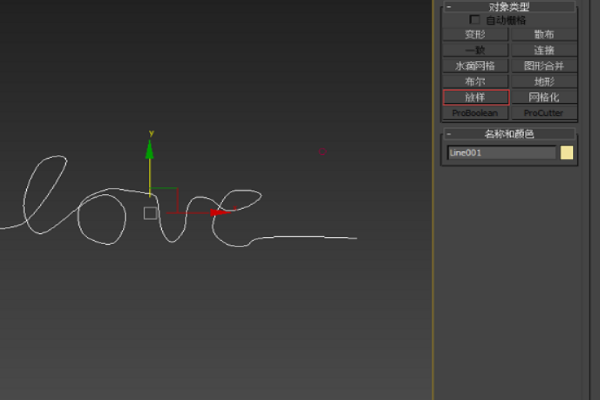Click the 变形 compound object button
600x400 pixels.
pos(475,34)
